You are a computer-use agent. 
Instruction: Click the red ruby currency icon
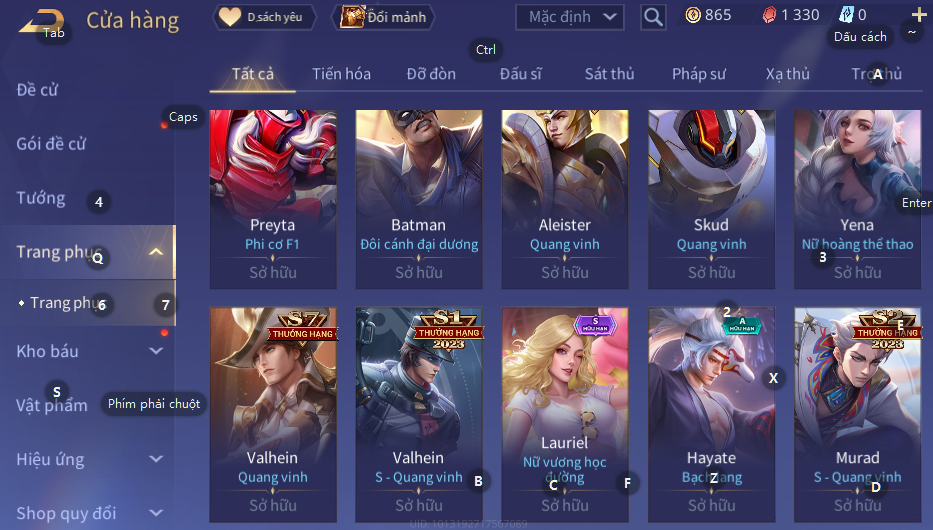pyautogui.click(x=769, y=15)
